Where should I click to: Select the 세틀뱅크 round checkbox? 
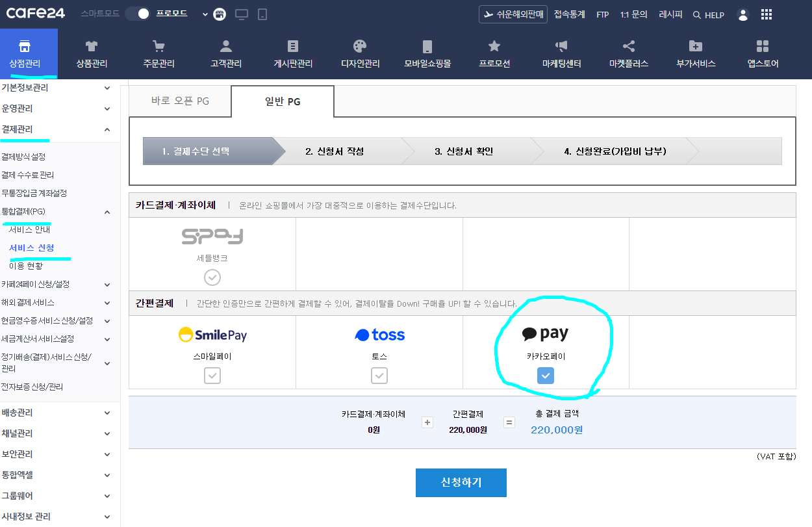pos(212,277)
